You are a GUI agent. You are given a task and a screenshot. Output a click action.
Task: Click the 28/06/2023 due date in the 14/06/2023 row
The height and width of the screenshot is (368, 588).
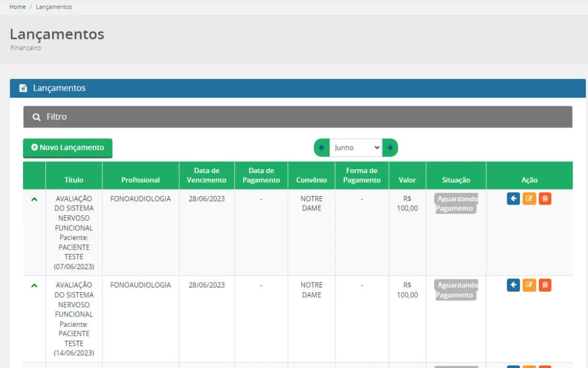(x=207, y=285)
